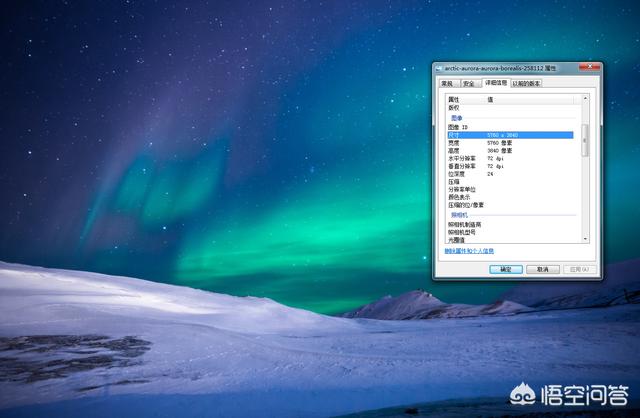Select the 位深度 row
This screenshot has height=418, width=640.
click(510, 174)
